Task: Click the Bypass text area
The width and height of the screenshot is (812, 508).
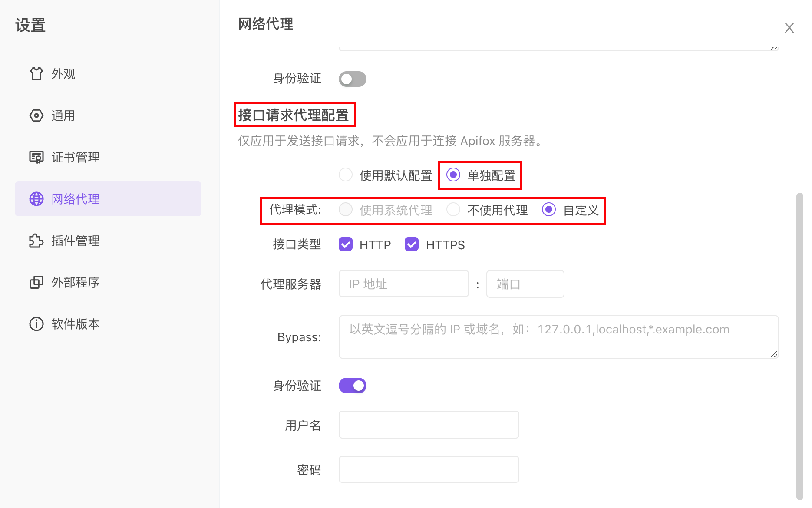Action: coord(558,337)
